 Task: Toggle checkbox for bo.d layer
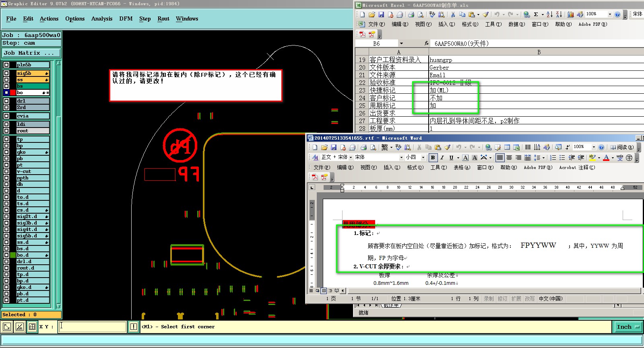tap(6, 255)
